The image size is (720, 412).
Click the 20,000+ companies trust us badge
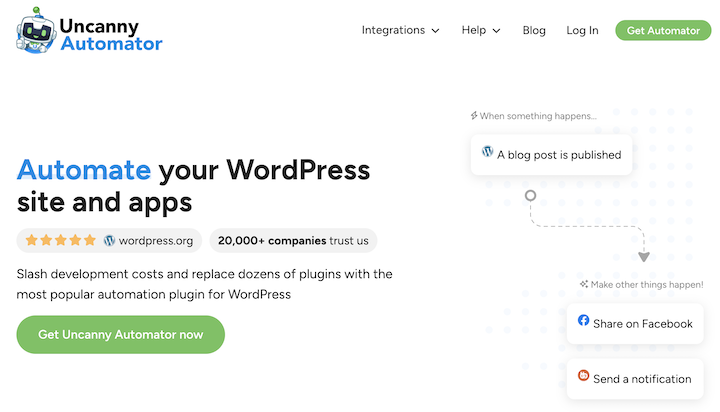pos(293,241)
